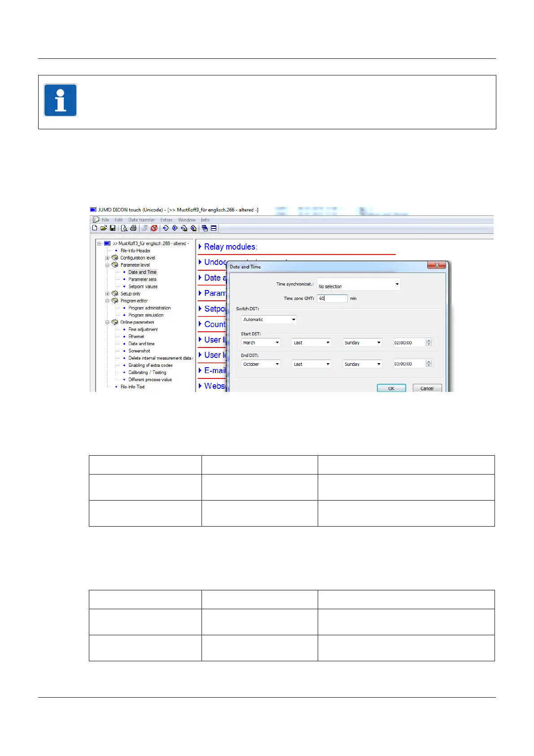The width and height of the screenshot is (534, 756).
Task: Open the Data transfer menu
Action: click(x=142, y=220)
